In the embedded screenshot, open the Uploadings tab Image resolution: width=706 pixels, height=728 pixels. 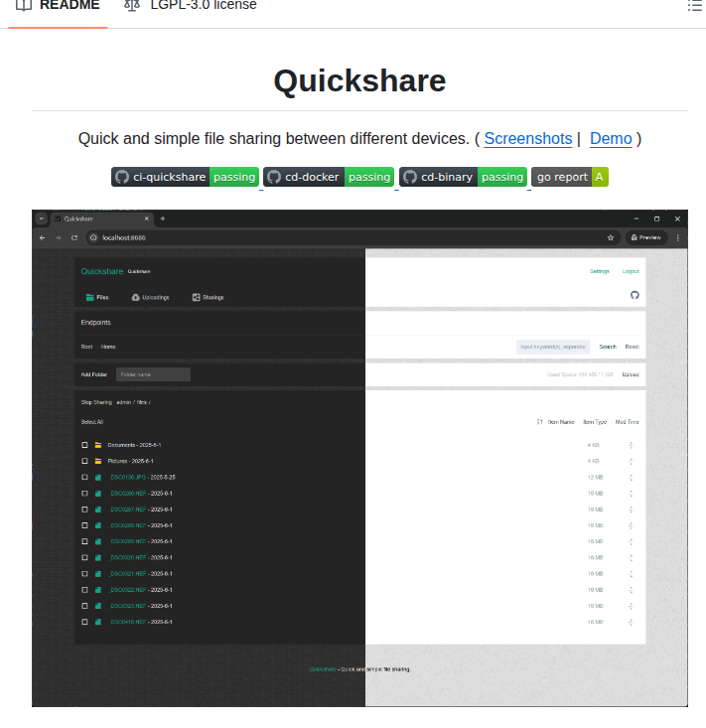pyautogui.click(x=150, y=297)
